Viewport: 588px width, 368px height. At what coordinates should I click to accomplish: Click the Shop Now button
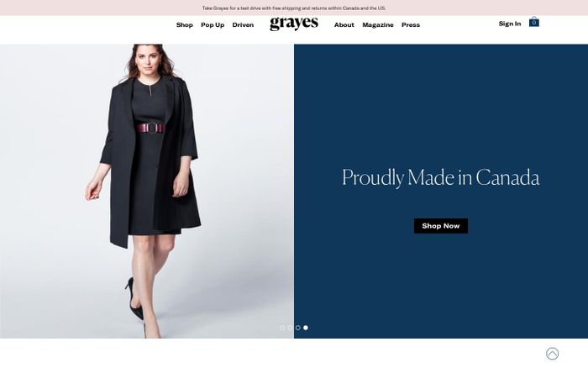click(441, 226)
